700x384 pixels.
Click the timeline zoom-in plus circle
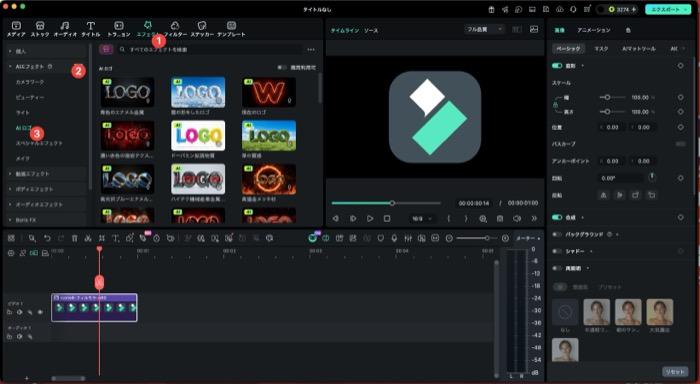505,238
